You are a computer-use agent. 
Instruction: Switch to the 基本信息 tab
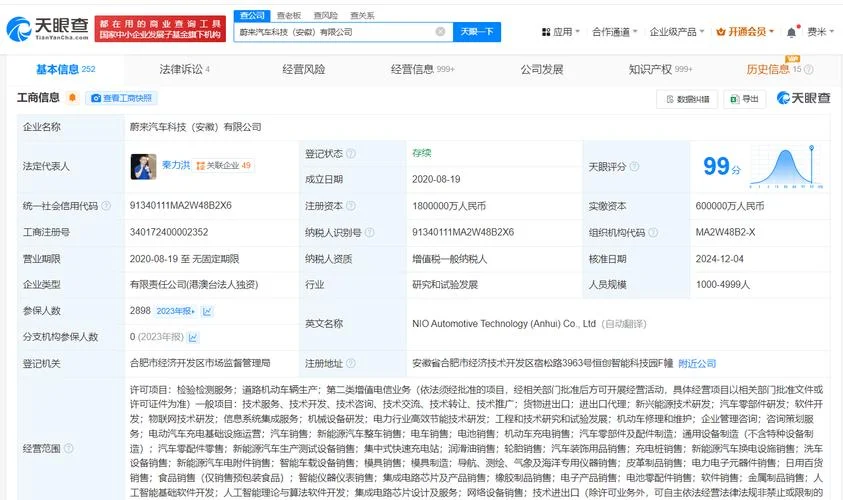pos(65,69)
